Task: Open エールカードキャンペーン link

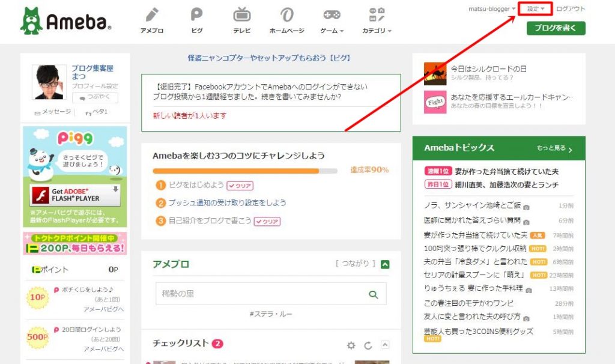Action: pos(512,97)
